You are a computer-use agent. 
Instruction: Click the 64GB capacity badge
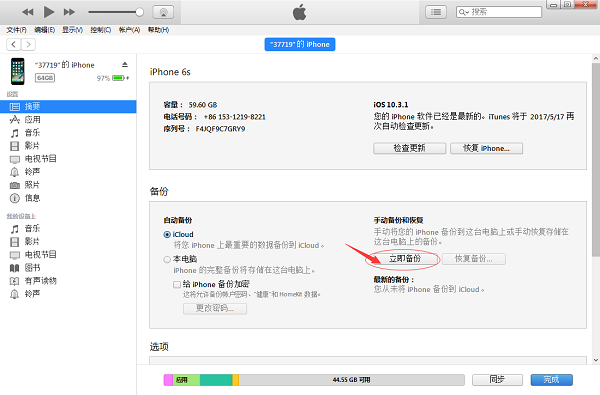point(45,78)
